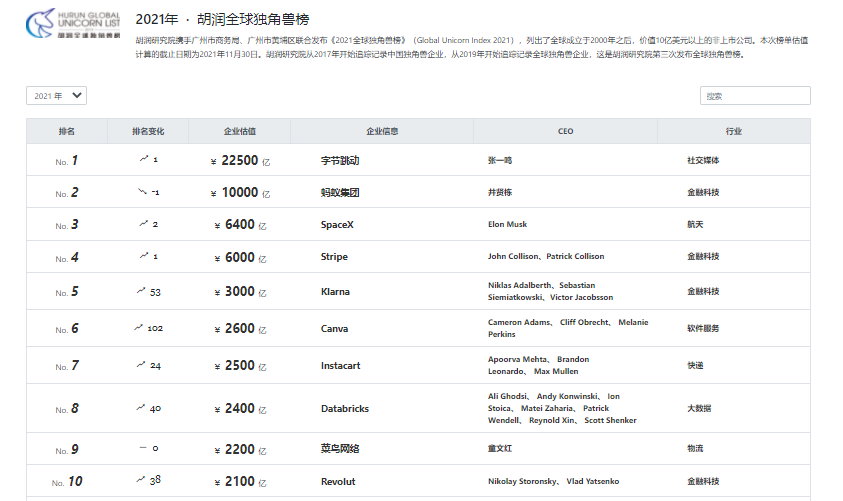The width and height of the screenshot is (843, 501).
Task: Click rank No. 5 cell
Action: (x=67, y=292)
